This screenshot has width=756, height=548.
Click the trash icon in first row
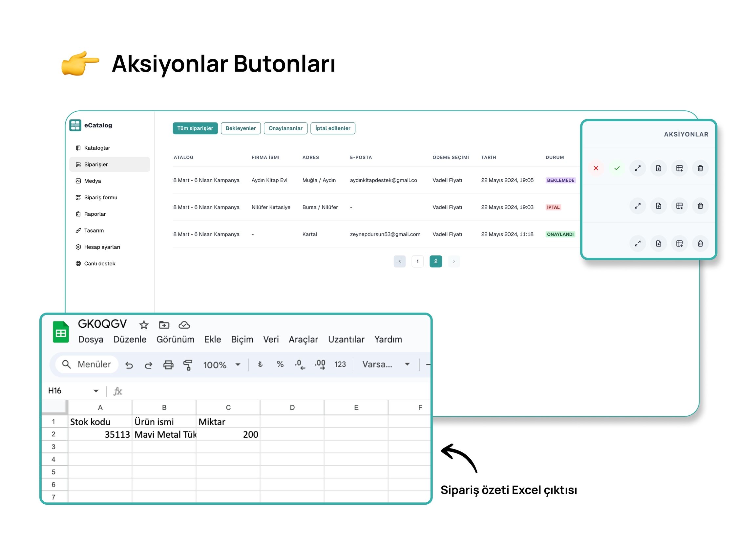tap(700, 168)
